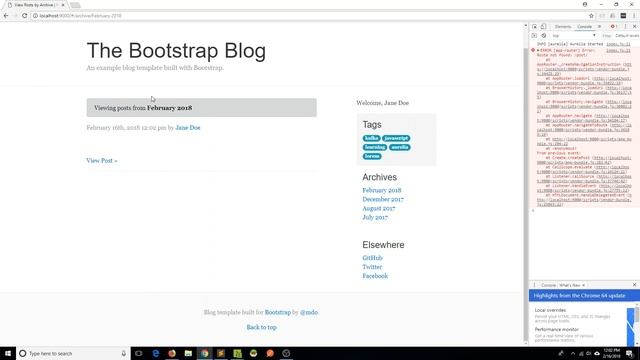This screenshot has width=640, height=360.
Task: Select the aurelia tag
Action: [x=400, y=147]
